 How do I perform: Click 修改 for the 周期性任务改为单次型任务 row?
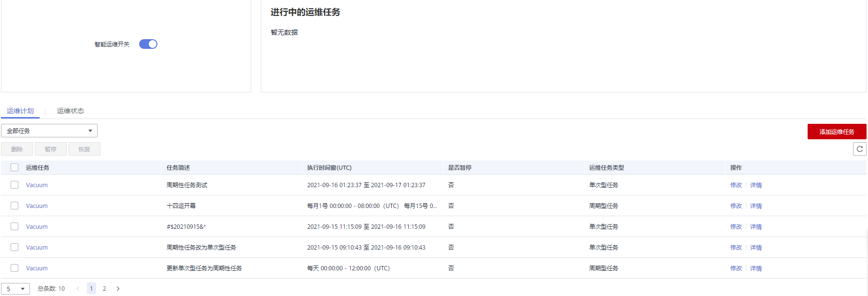click(x=736, y=248)
